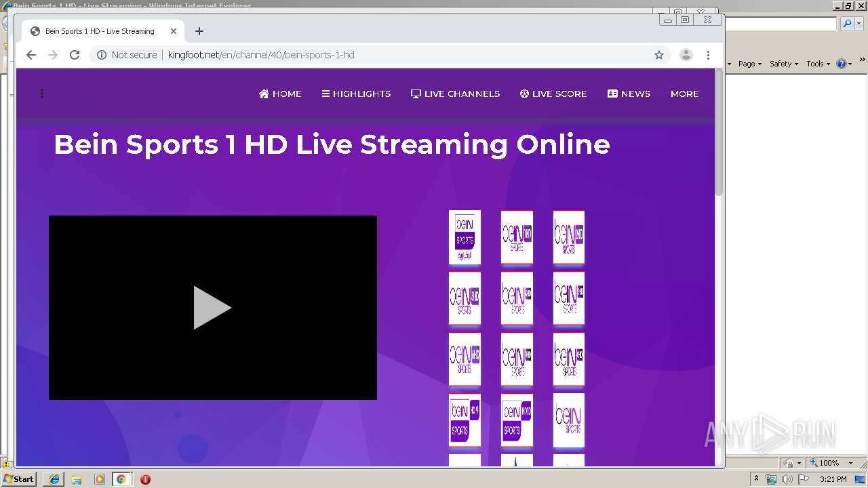
Task: Open the Internet Explorer Safety menu
Action: [784, 64]
